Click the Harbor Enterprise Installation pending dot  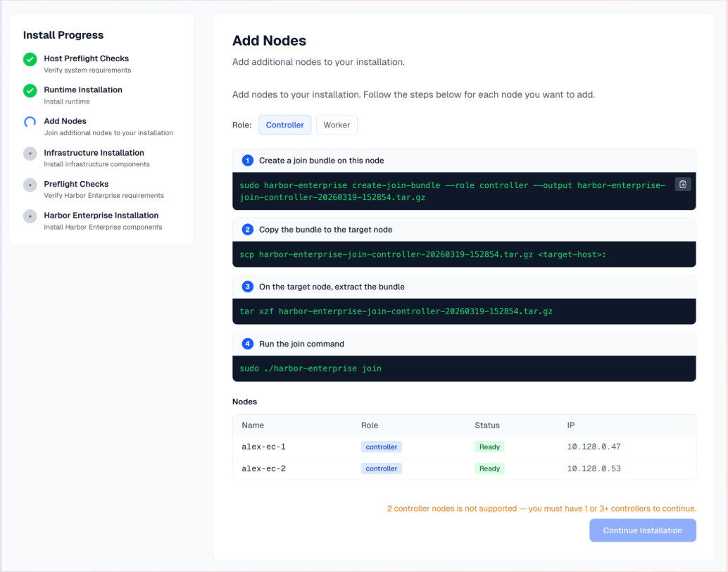tap(30, 216)
